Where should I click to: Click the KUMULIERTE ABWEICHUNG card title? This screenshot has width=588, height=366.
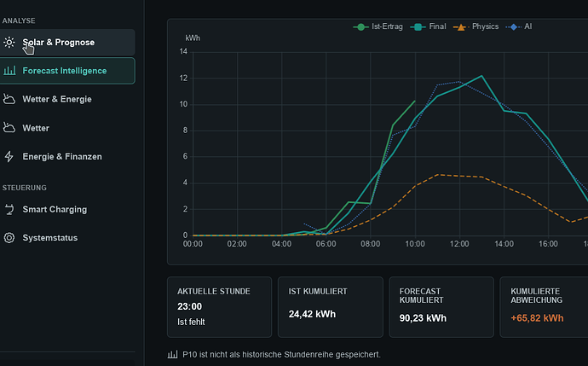pos(537,296)
